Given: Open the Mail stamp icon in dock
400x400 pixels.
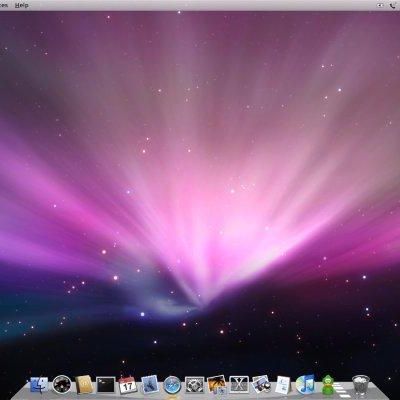Looking at the screenshot, I should pyautogui.click(x=150, y=385).
